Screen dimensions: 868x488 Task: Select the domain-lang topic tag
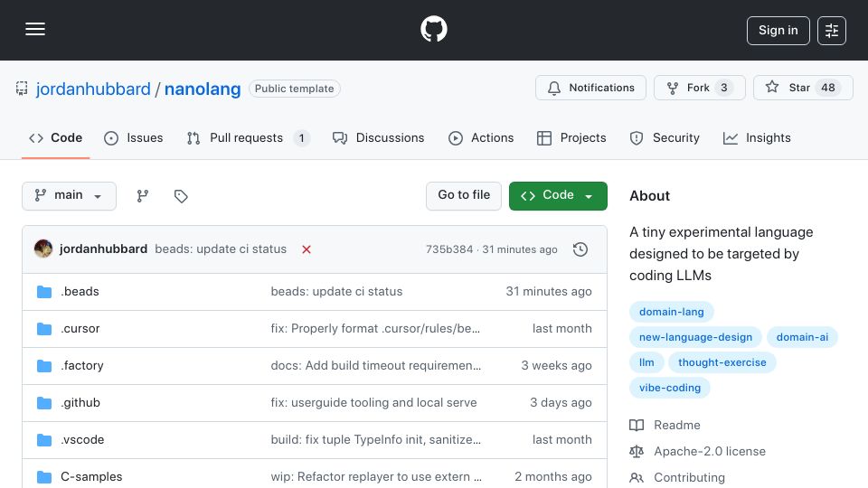coord(672,312)
